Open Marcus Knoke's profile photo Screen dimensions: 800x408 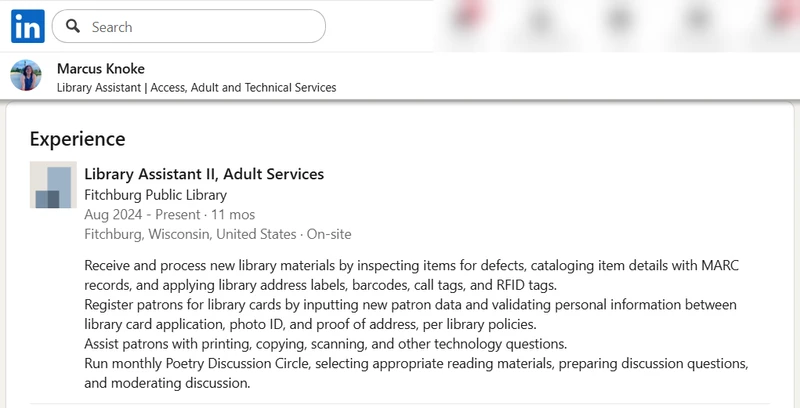point(26,76)
